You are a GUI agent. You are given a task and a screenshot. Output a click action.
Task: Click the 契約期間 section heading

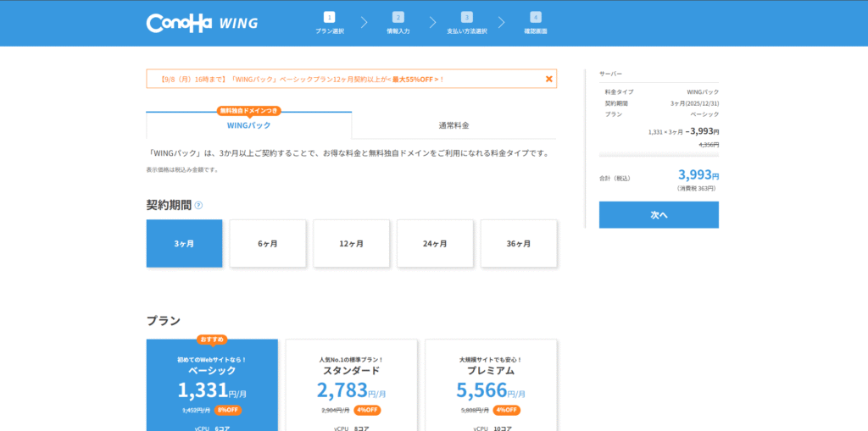coord(169,205)
